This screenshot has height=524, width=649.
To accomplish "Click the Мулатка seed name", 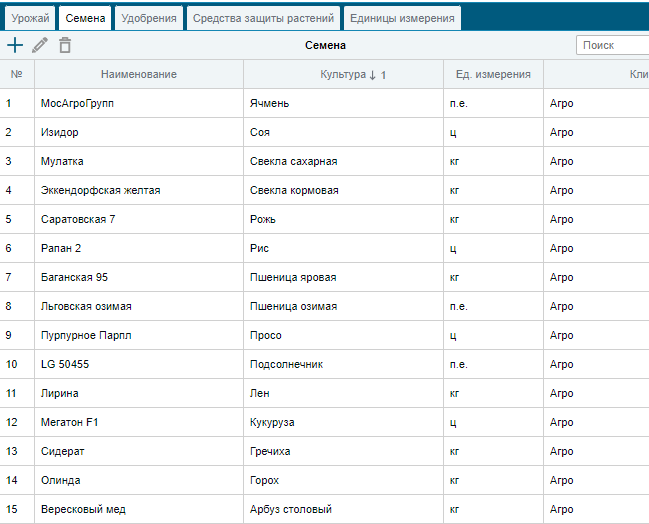I will 62,161.
